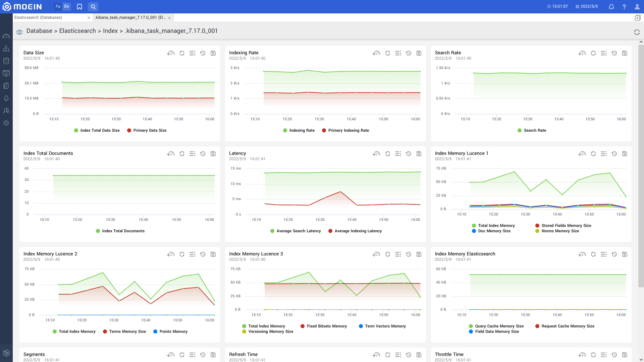Toggle the En language button in navbar
The width and height of the screenshot is (644, 362).
click(67, 6)
